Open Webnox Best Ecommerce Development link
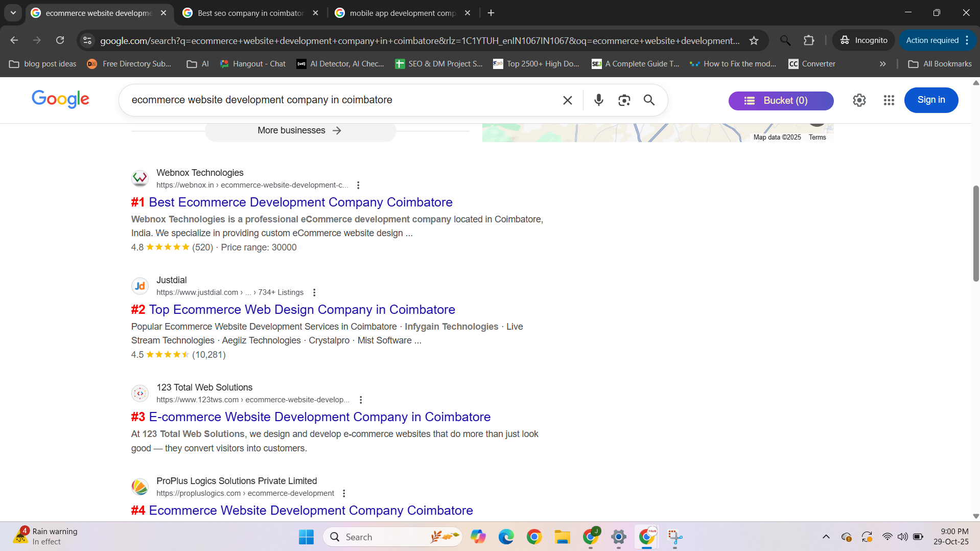The height and width of the screenshot is (551, 980). (x=300, y=202)
